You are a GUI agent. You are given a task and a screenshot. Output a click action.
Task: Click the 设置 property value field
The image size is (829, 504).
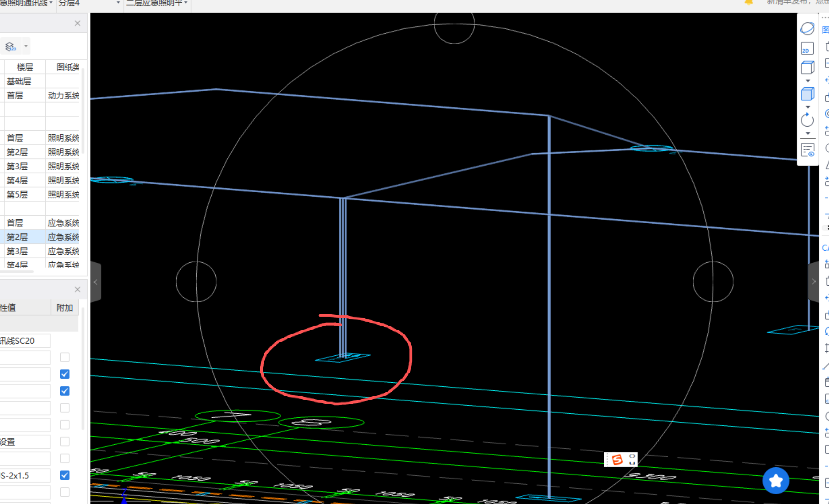(25, 442)
